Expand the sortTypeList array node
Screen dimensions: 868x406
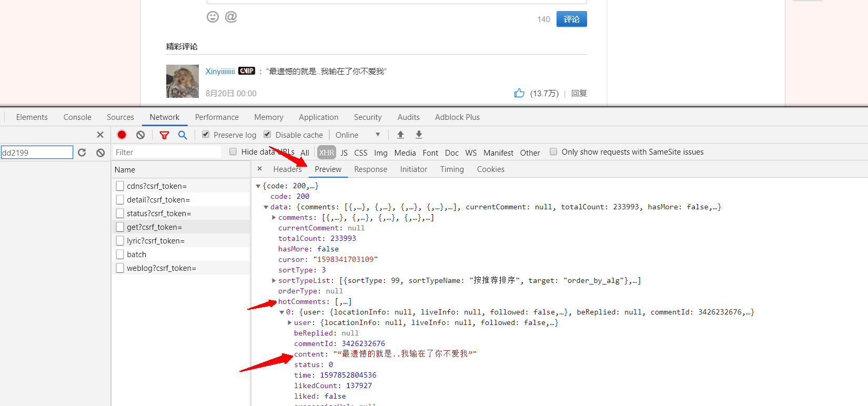274,280
